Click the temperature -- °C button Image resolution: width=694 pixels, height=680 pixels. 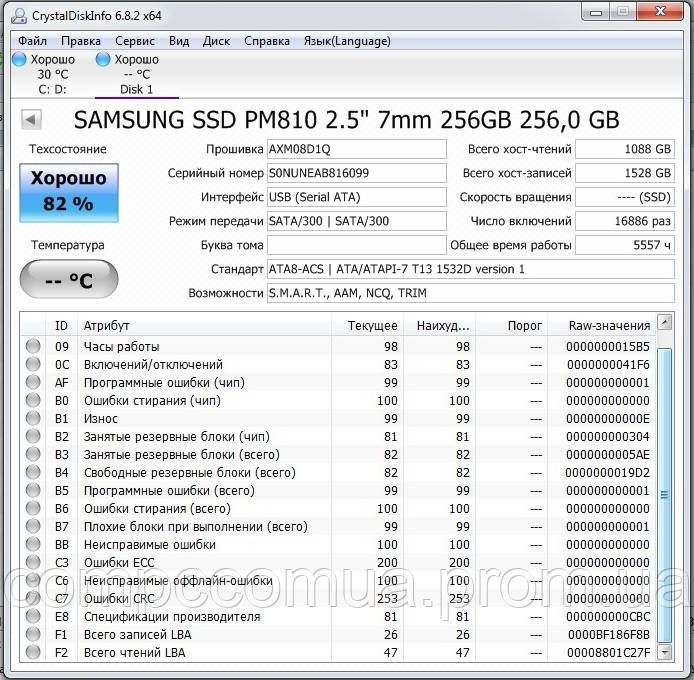tap(69, 279)
